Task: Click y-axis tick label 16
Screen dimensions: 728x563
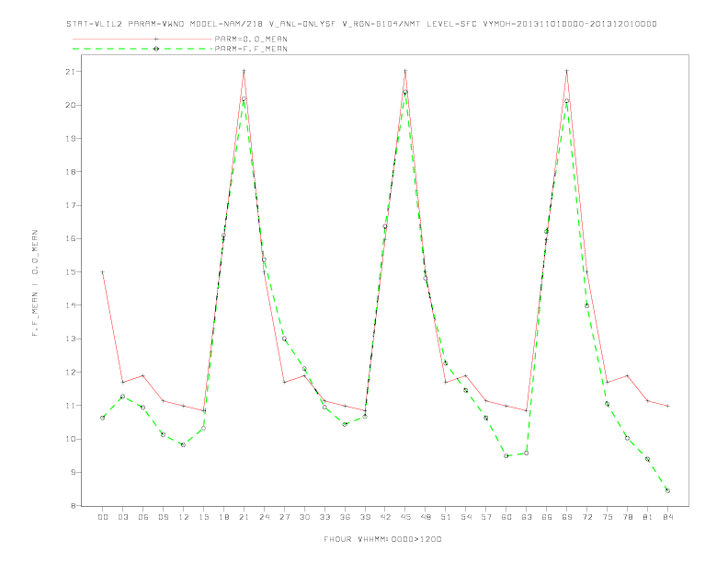Action: (71, 239)
